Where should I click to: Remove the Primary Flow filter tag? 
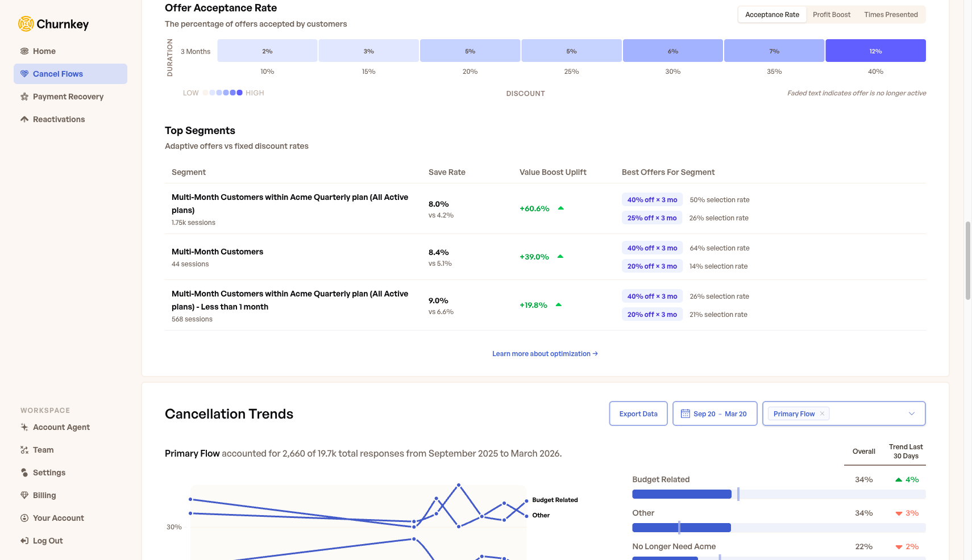(x=822, y=413)
